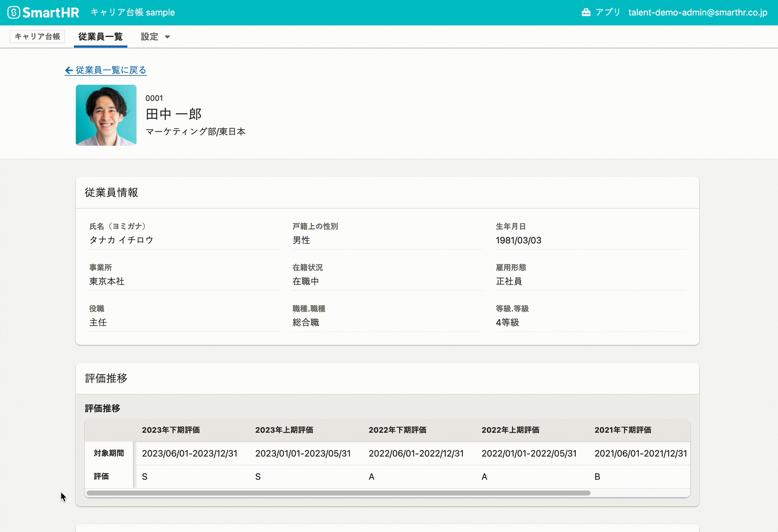Click the 対象期間 row header
The height and width of the screenshot is (532, 778).
pyautogui.click(x=109, y=453)
